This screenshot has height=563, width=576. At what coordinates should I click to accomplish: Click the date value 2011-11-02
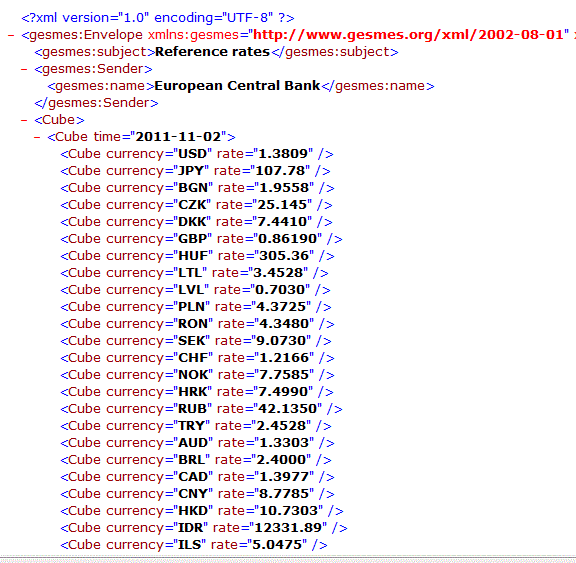coord(178,137)
